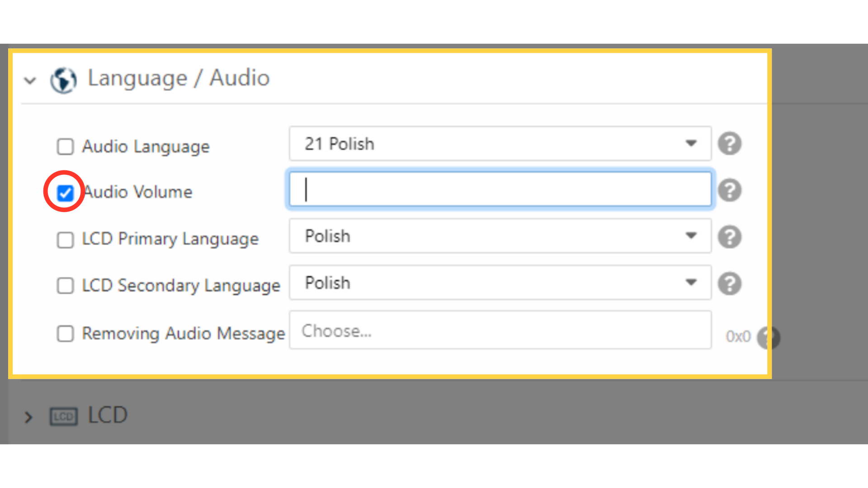Open help for LCD Secondary Language
This screenshot has width=868, height=488.
point(730,284)
